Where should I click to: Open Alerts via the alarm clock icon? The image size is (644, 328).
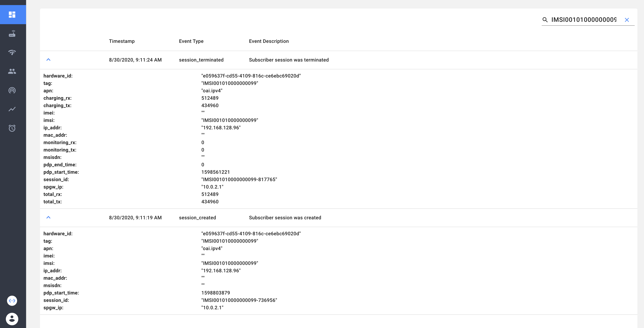(x=12, y=128)
